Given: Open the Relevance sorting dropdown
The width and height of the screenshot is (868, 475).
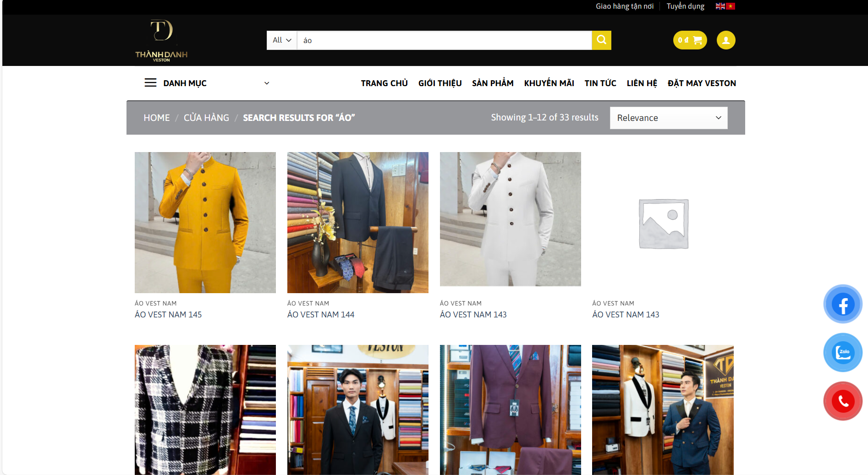Looking at the screenshot, I should click(668, 118).
